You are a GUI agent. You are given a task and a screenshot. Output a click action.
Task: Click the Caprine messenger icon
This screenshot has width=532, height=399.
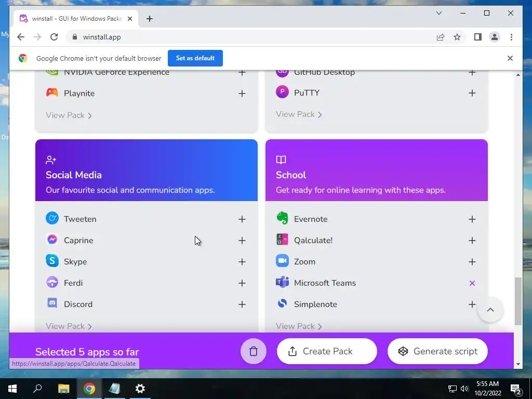coord(52,240)
